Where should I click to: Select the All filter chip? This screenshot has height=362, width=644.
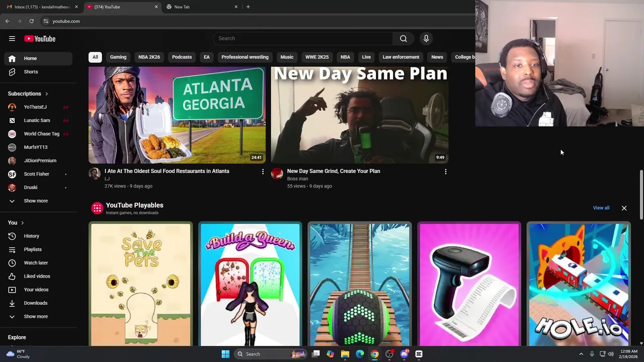point(95,57)
